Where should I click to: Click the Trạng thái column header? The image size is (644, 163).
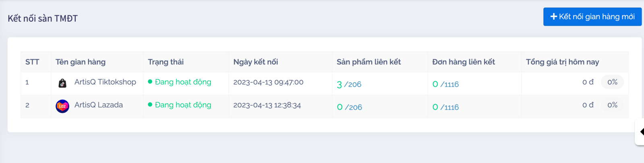pos(166,62)
